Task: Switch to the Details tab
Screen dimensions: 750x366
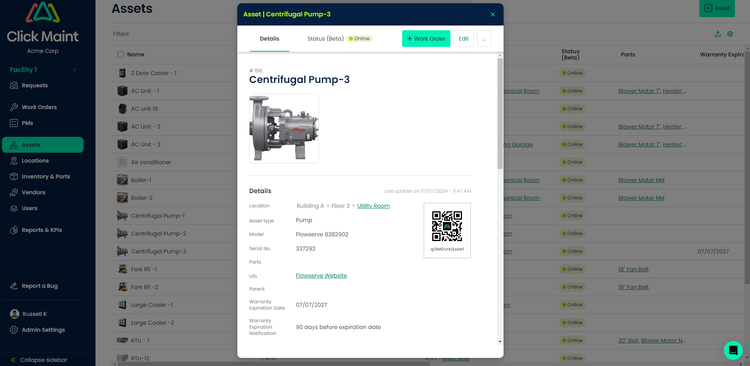Action: 269,39
